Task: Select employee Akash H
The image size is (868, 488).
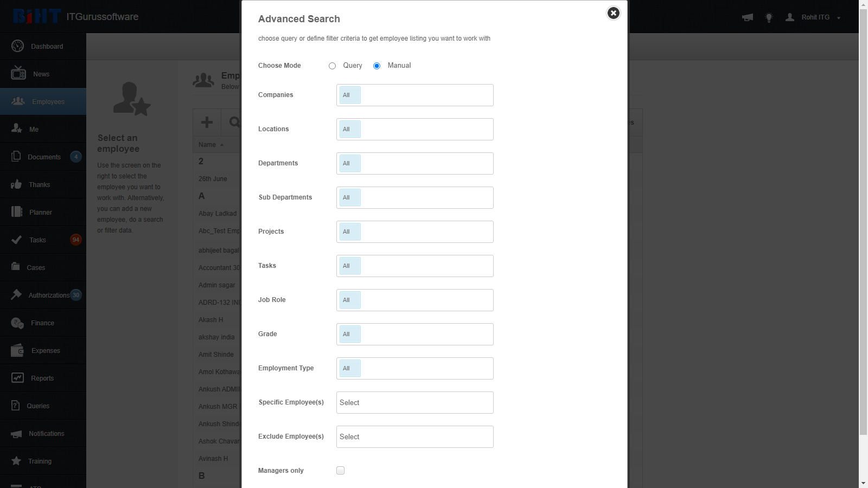Action: (x=211, y=320)
